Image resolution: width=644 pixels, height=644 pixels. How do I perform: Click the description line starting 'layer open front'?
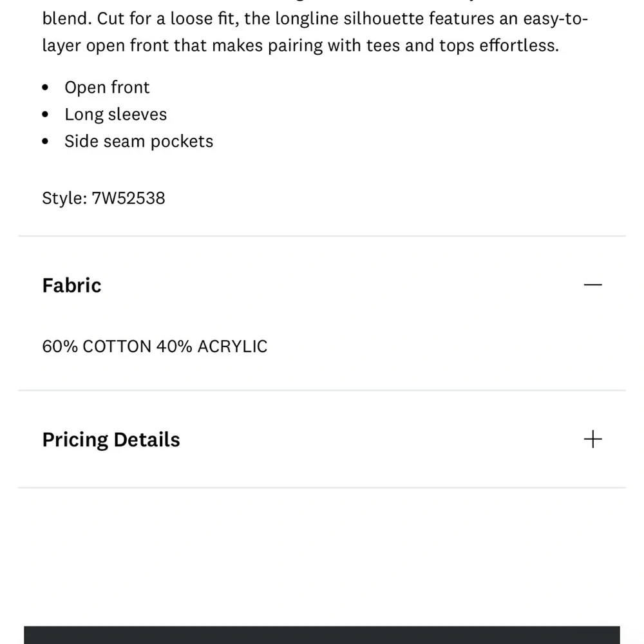click(x=301, y=46)
